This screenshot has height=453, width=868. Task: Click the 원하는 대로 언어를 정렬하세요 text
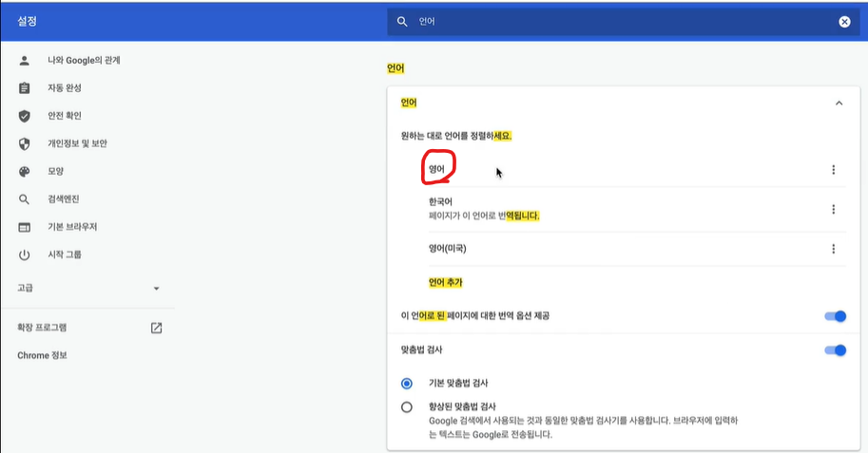coord(456,136)
